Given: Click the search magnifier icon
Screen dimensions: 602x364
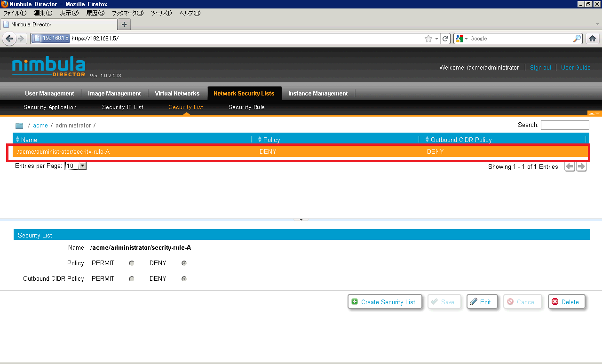Looking at the screenshot, I should (577, 39).
